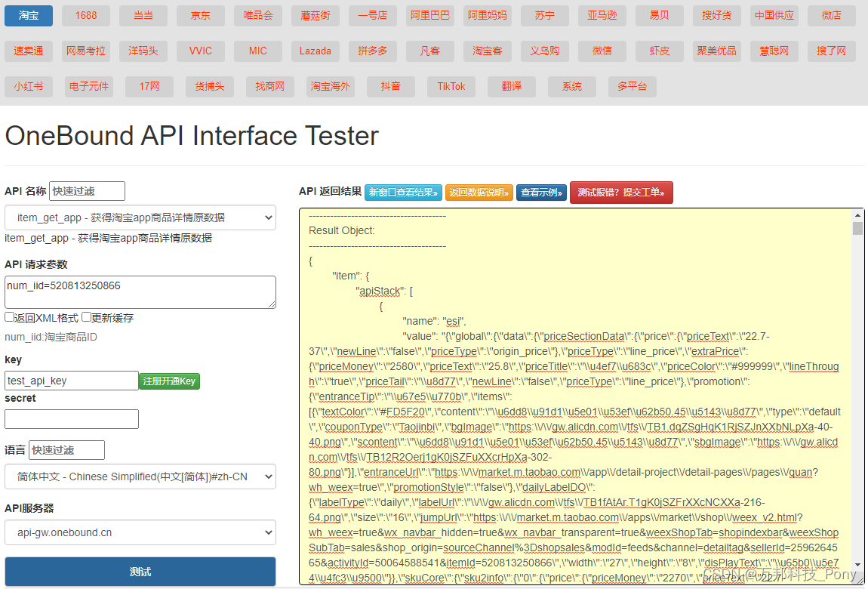The image size is (868, 589).
Task: Open the 京东 platform tab
Action: (x=200, y=16)
